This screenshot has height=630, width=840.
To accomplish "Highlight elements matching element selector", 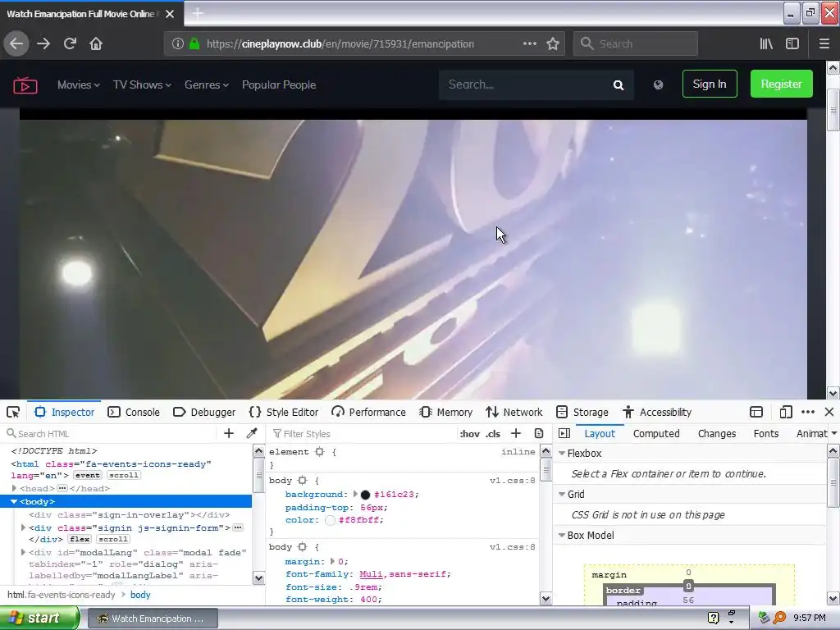I will tap(320, 452).
